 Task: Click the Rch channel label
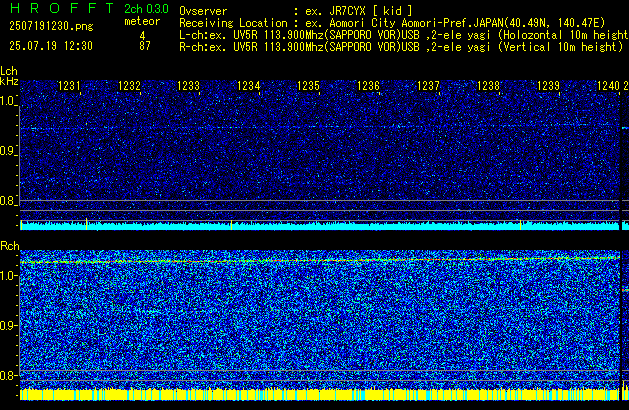(x=10, y=246)
